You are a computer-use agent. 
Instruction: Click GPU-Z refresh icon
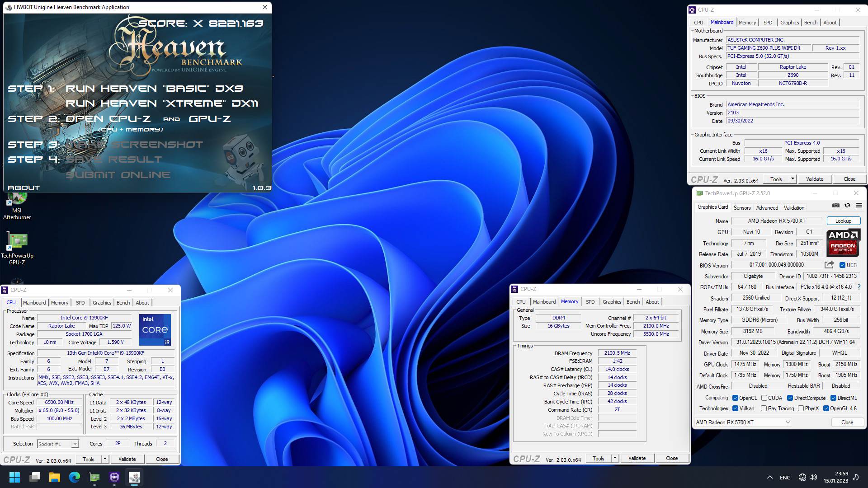click(847, 205)
